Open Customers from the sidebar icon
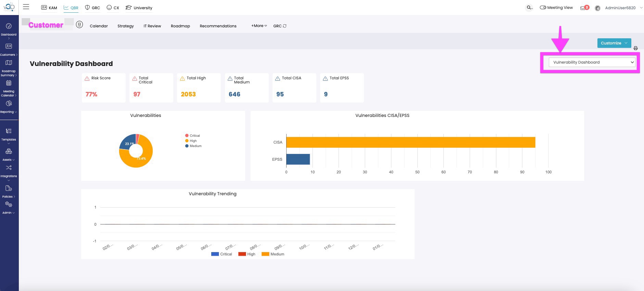The height and width of the screenshot is (291, 644). click(x=9, y=46)
